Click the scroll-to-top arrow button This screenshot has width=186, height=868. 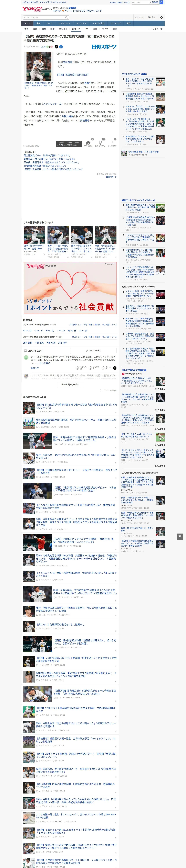(180, 537)
